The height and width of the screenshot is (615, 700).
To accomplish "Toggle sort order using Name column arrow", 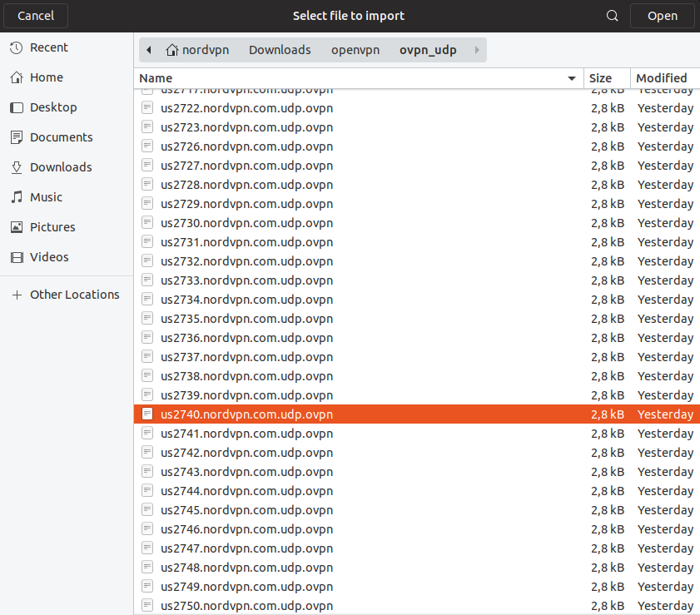I will [x=572, y=78].
